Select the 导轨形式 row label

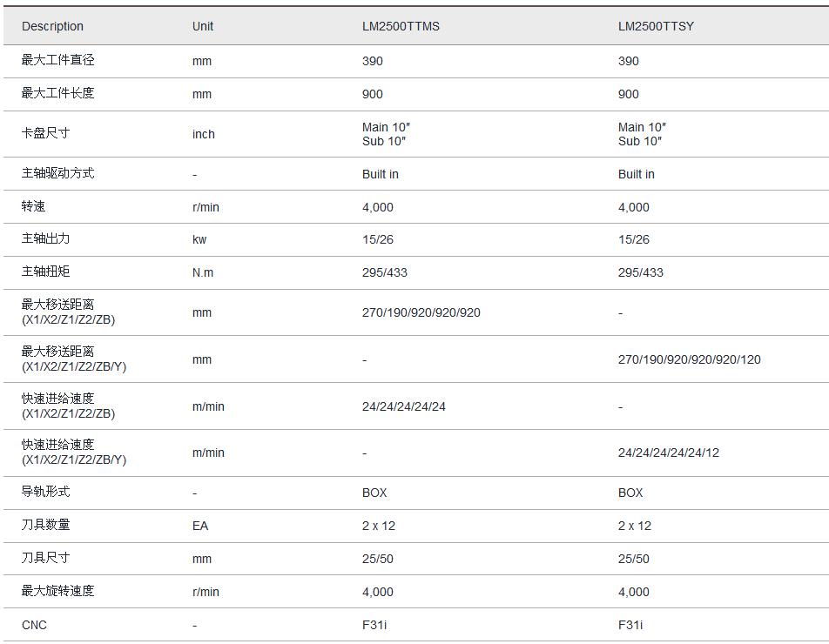[45, 492]
